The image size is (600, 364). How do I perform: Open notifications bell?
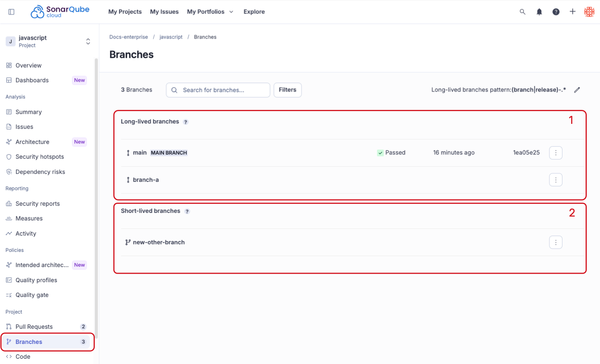pos(539,12)
